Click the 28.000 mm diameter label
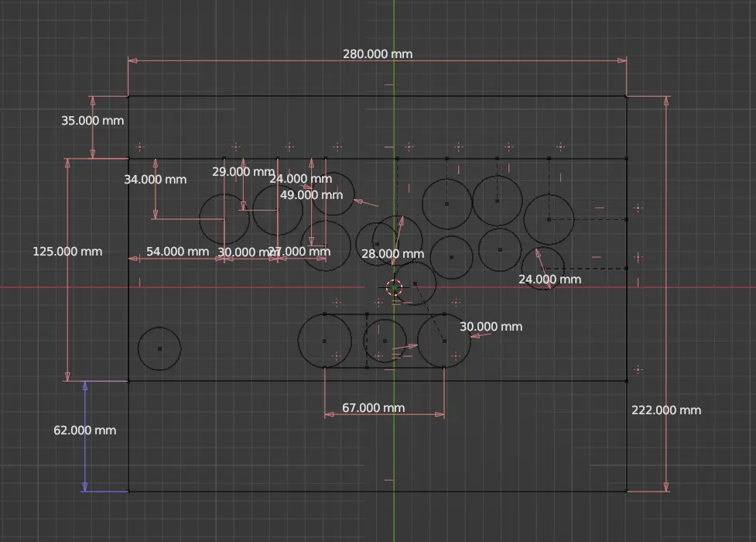Screen dimensions: 756x542 pos(393,254)
